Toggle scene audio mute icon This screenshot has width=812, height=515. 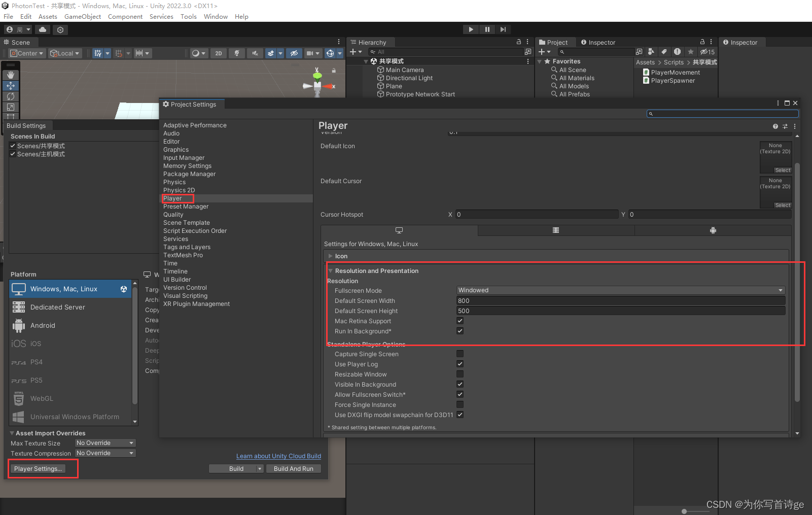point(255,53)
